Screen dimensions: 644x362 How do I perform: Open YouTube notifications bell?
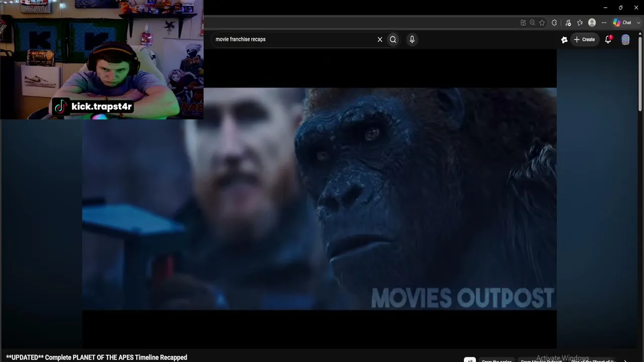(608, 39)
